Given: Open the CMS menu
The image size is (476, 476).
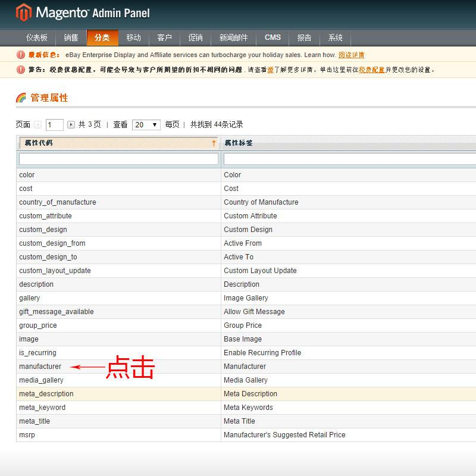Looking at the screenshot, I should (273, 37).
